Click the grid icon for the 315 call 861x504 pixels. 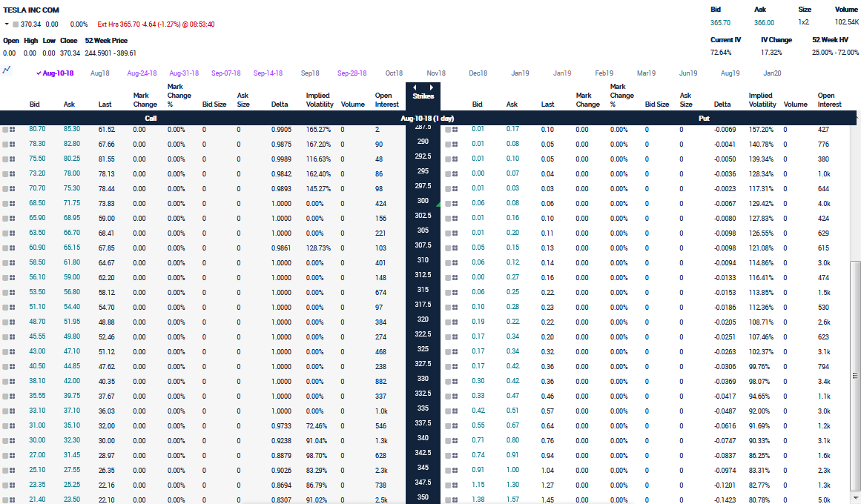(x=12, y=293)
